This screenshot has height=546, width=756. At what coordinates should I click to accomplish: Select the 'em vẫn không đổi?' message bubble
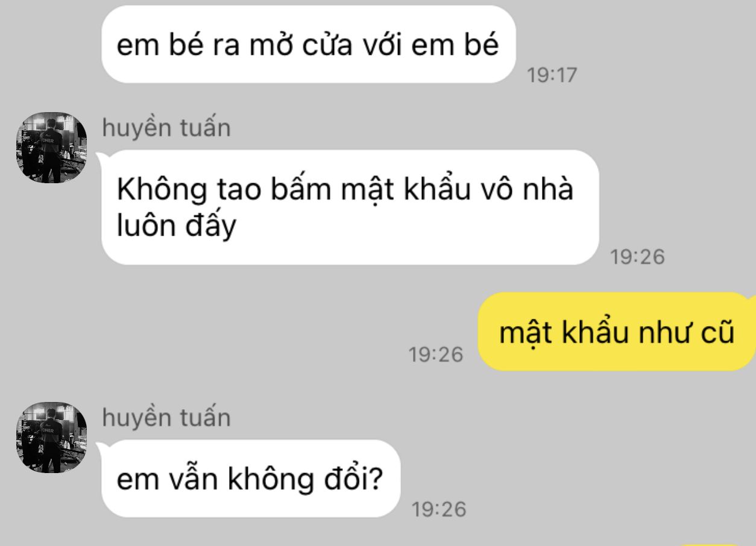coord(251,479)
